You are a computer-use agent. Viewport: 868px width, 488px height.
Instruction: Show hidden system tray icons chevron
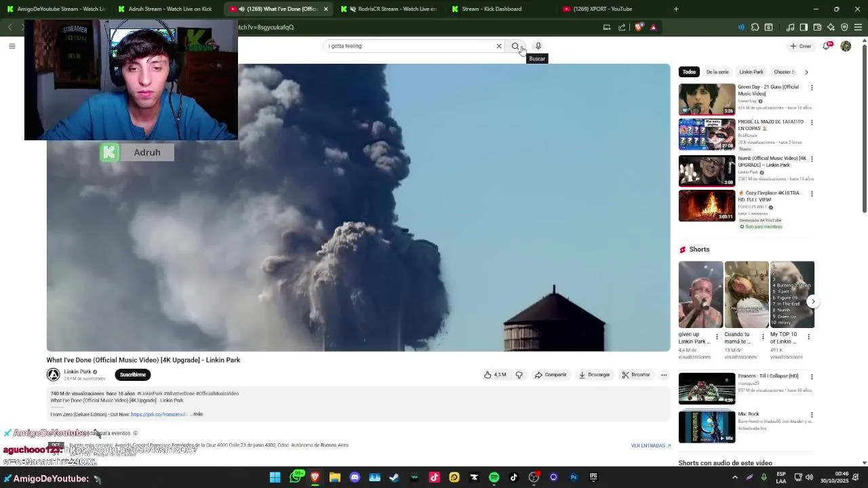point(734,477)
